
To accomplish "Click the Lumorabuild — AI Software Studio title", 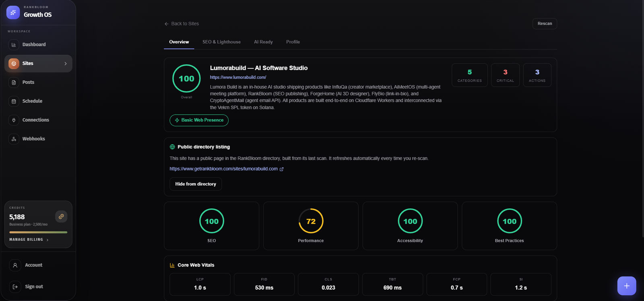I will tap(259, 68).
